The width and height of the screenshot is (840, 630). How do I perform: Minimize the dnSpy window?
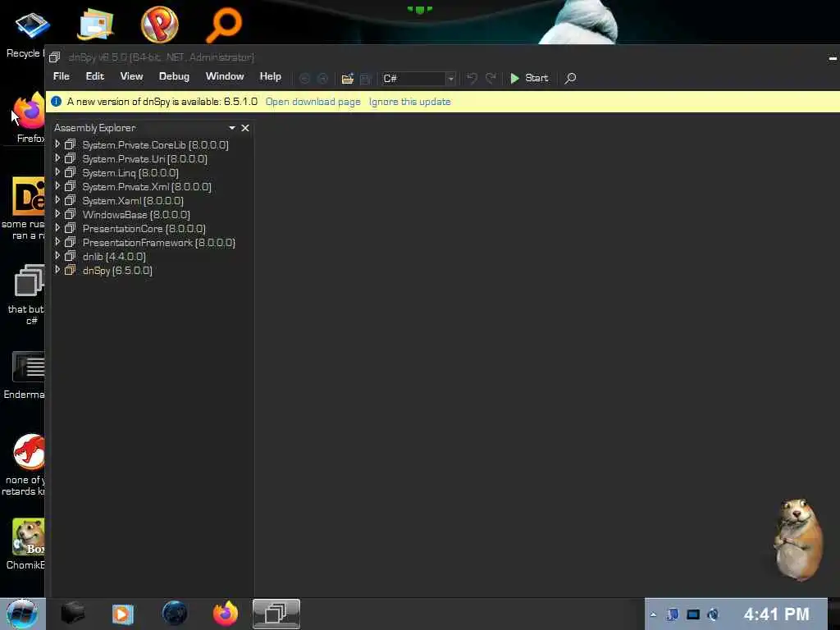[833, 58]
